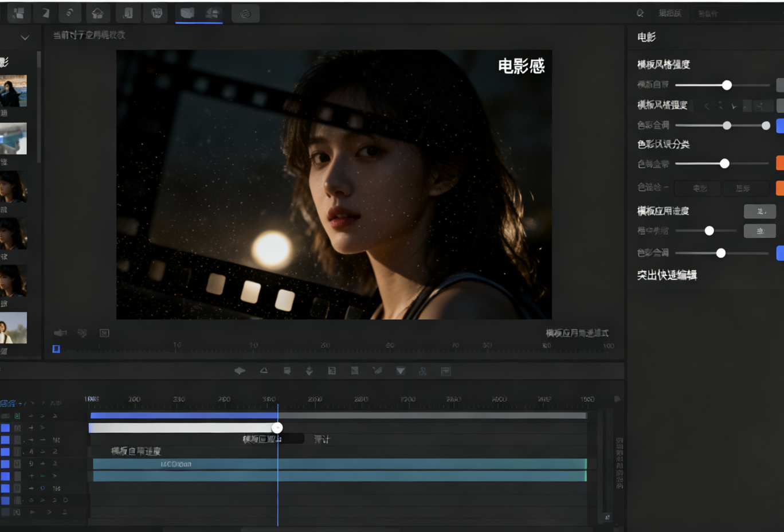Click the 电影 button in the 色彩 options row
This screenshot has height=532, width=784.
coord(699,188)
